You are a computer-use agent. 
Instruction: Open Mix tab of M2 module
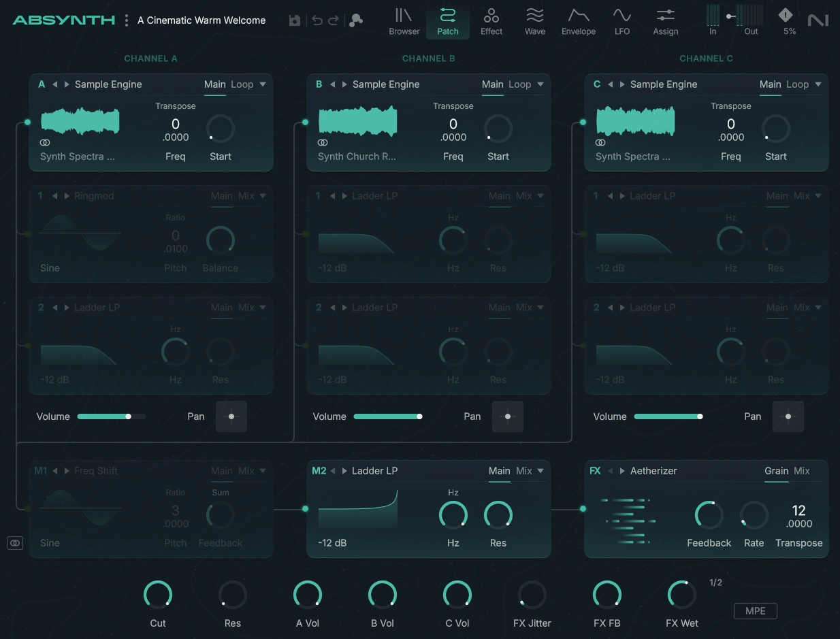[x=524, y=471]
